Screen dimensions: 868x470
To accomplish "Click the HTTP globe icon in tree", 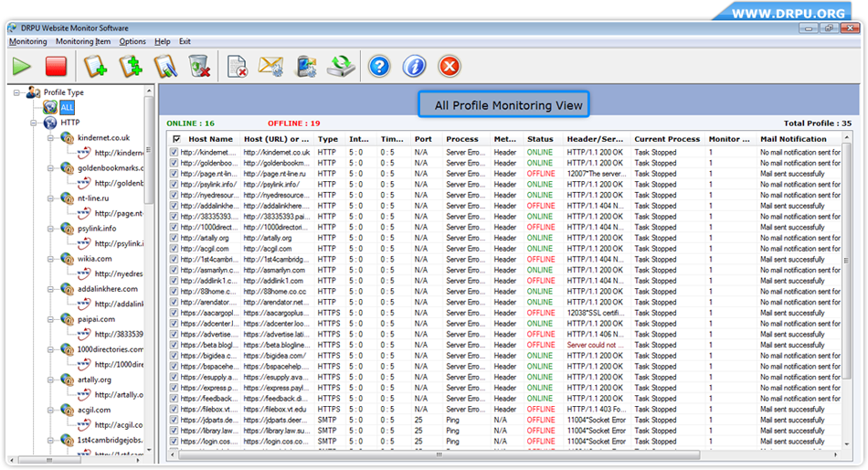I will (50, 123).
